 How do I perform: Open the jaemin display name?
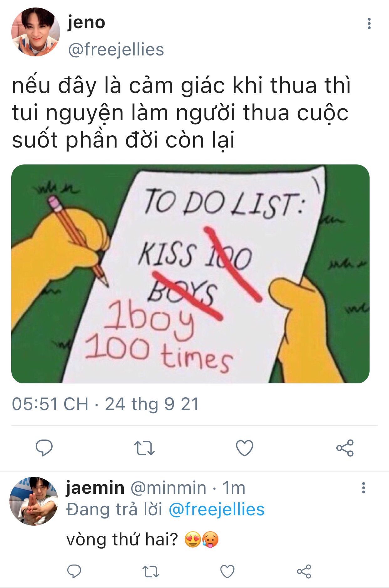coord(95,488)
